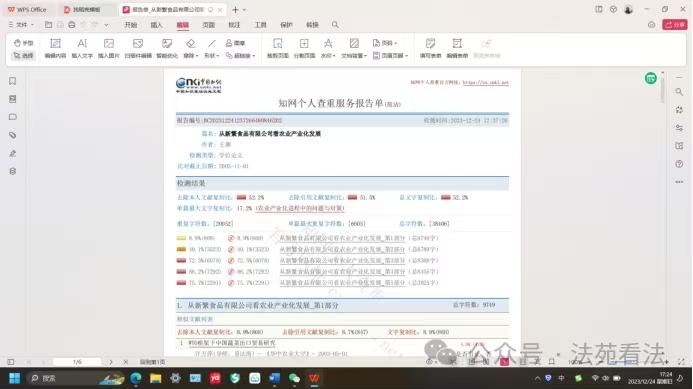This screenshot has height=389, width=693.
Task: Select the Hand tool in the ribbon
Action: tap(23, 43)
